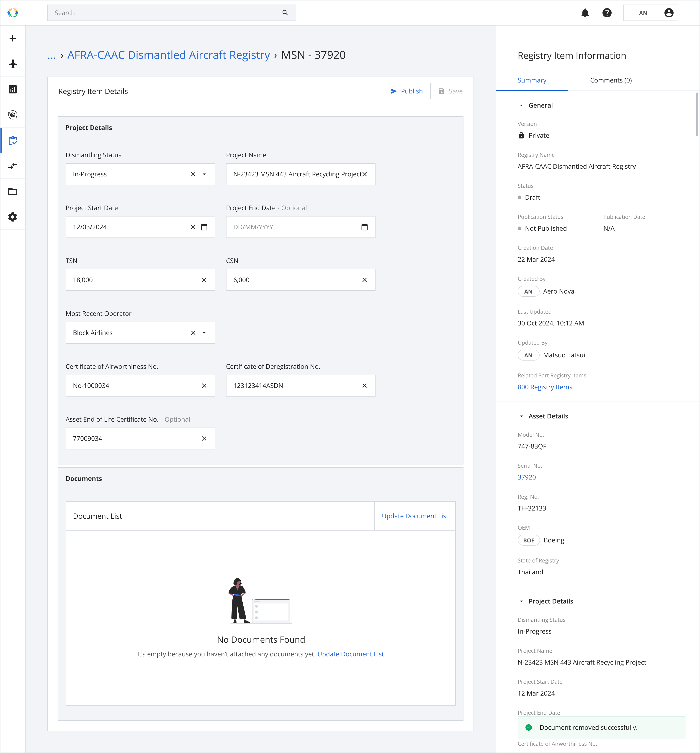Click the clipboard registry sidebar icon
The image size is (700, 753).
[13, 141]
